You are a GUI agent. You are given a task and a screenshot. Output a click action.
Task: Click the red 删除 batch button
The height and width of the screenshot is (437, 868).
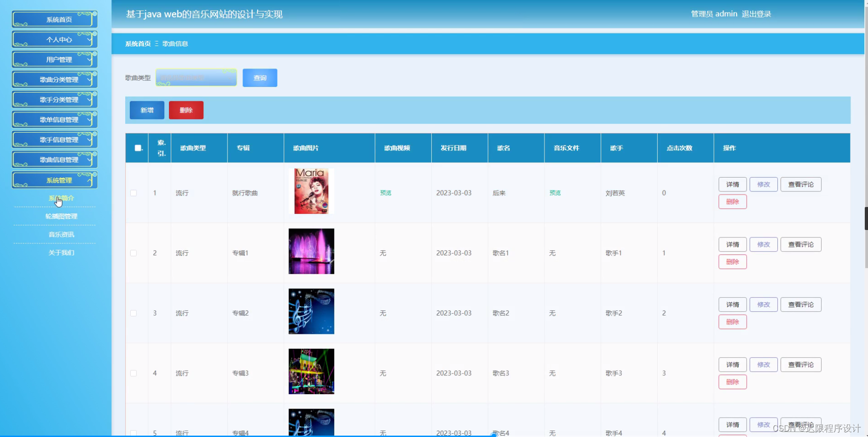click(186, 110)
